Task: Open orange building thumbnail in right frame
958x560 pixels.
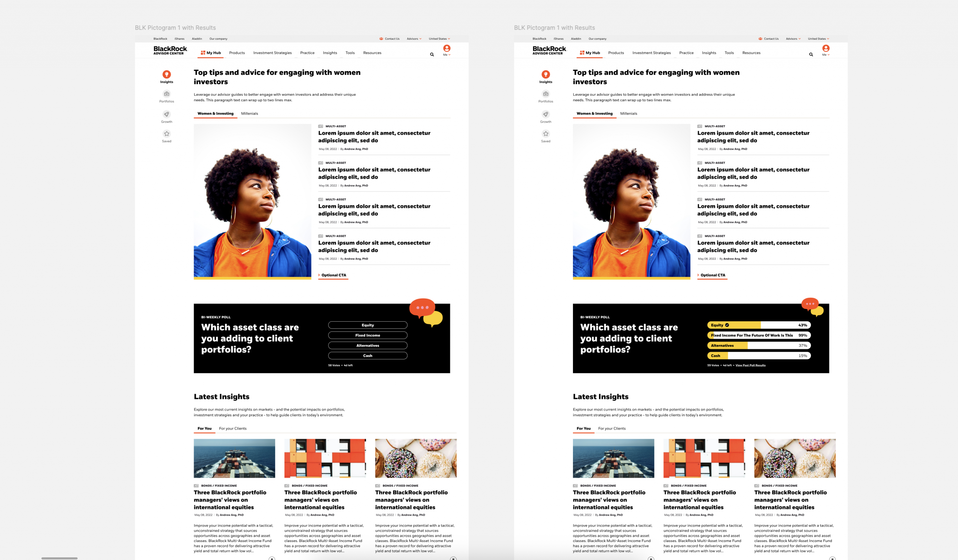Action: 704,459
